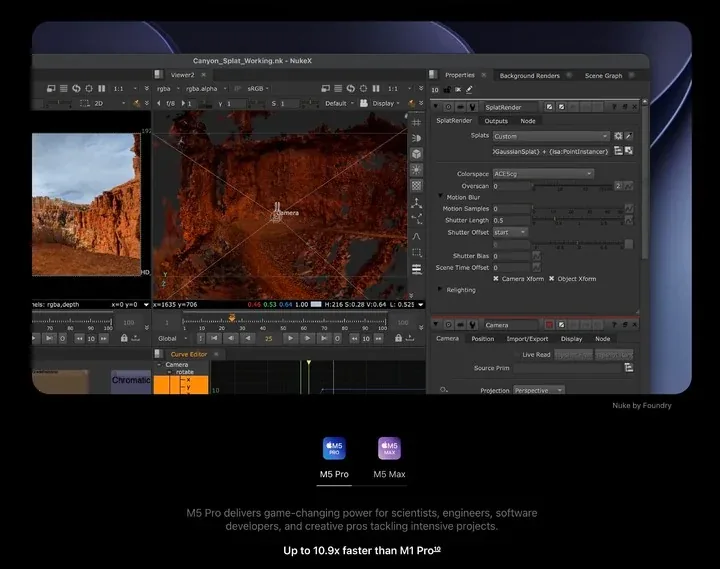Viewport: 720px width, 569px height.
Task: Click the Overscan value field
Action: click(512, 186)
